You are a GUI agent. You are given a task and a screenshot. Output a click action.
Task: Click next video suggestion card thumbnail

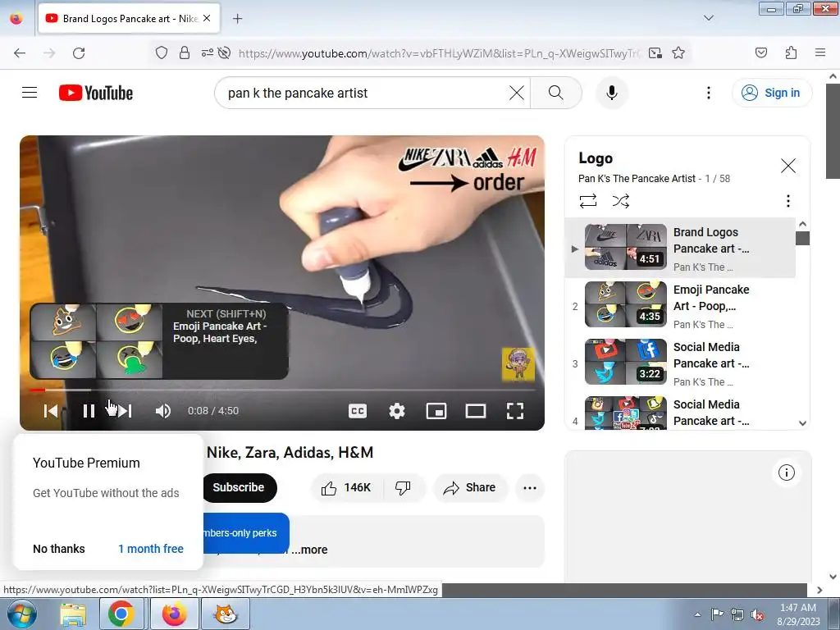coord(97,341)
